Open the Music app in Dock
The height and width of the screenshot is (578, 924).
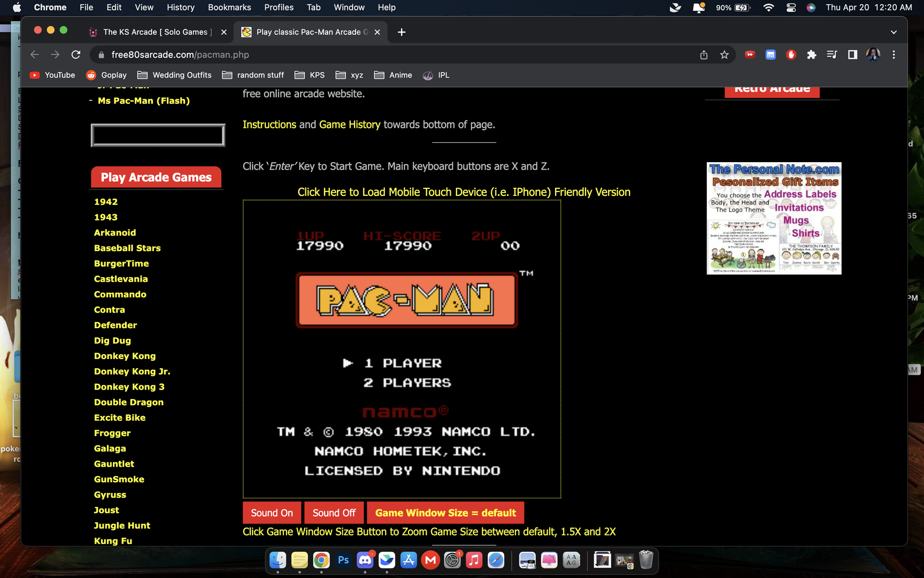474,560
